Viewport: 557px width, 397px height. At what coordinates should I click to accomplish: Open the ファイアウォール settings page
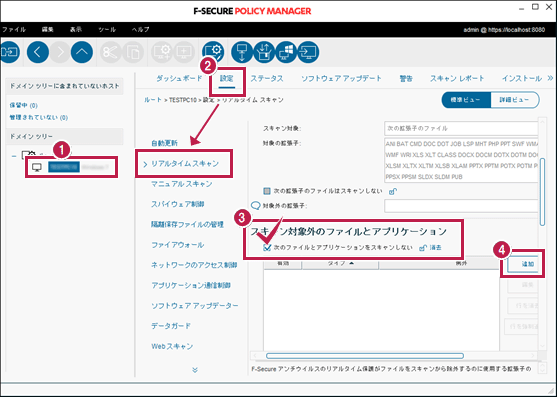click(178, 245)
